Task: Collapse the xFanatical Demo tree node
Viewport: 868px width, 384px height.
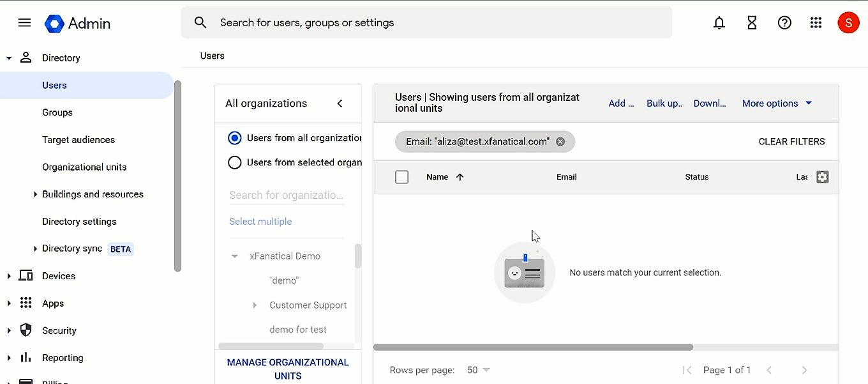Action: (x=234, y=256)
